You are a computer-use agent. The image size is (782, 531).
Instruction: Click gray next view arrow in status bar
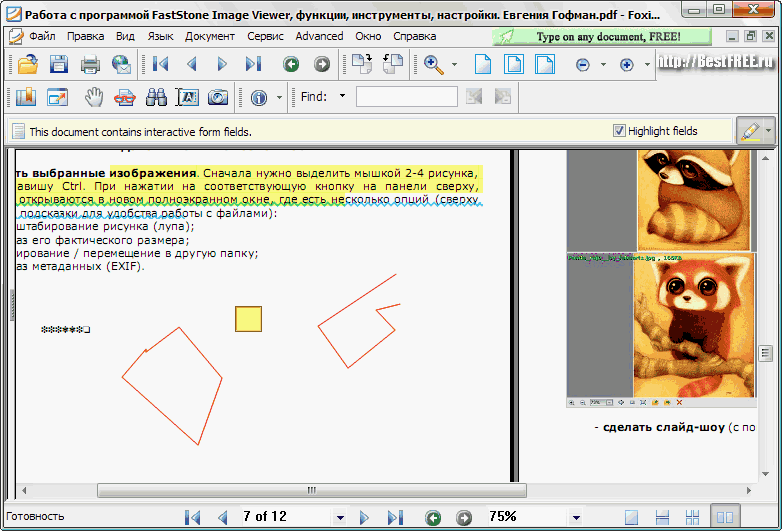[464, 518]
